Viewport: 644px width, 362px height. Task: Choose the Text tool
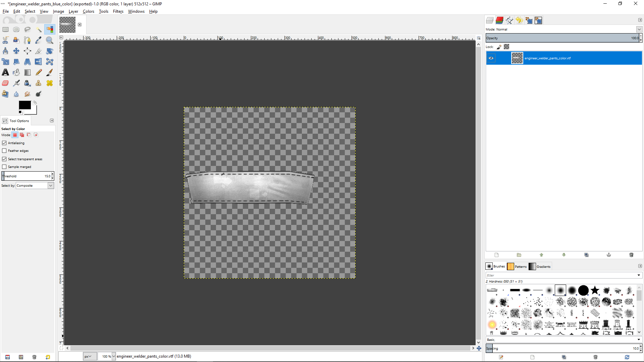coord(5,72)
